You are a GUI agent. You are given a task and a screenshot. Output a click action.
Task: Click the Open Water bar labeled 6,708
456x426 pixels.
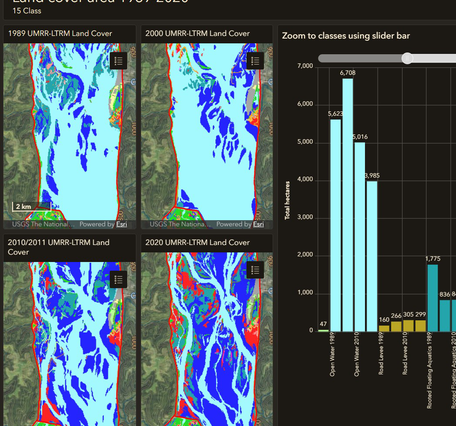click(348, 205)
